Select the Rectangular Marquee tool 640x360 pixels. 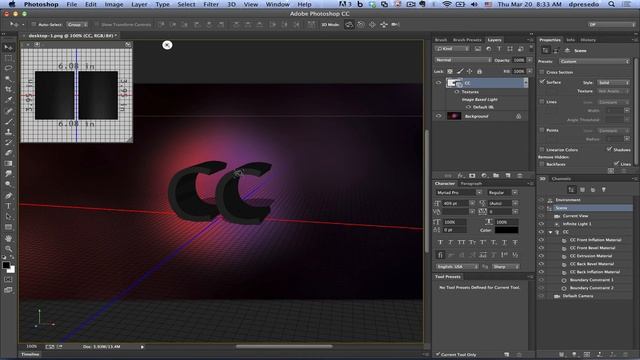8,58
